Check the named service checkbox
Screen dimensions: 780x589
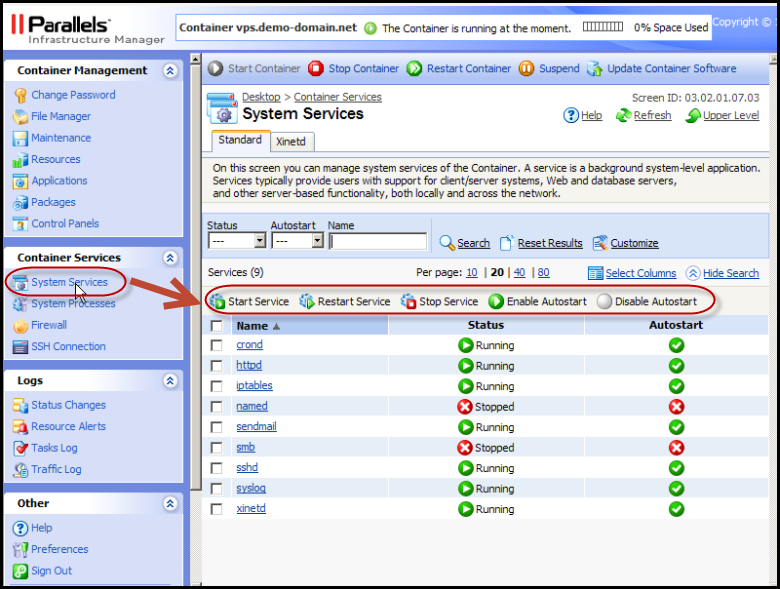(216, 406)
